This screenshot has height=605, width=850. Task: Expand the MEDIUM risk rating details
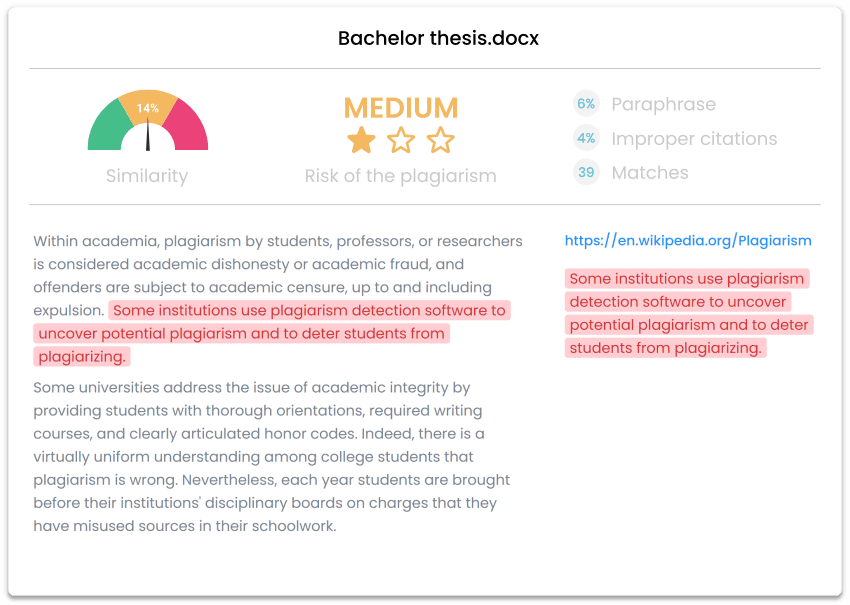click(401, 108)
